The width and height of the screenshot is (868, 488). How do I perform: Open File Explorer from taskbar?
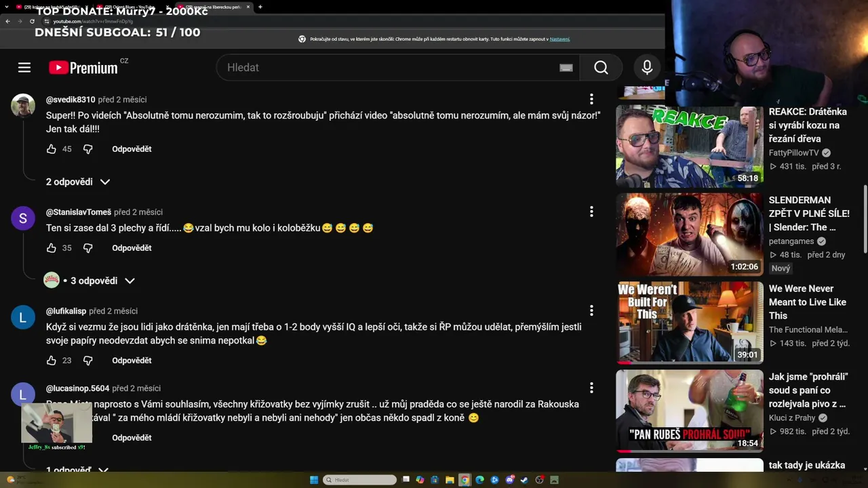450,480
